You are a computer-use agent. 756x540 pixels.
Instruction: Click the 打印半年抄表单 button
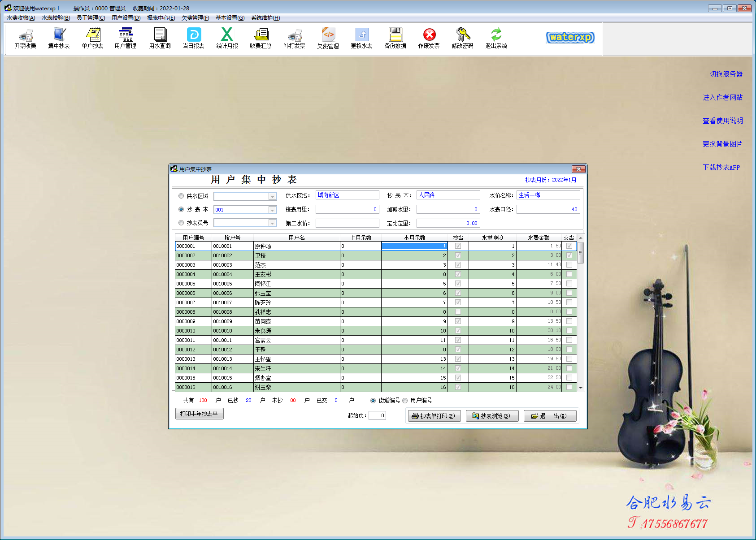coord(199,414)
